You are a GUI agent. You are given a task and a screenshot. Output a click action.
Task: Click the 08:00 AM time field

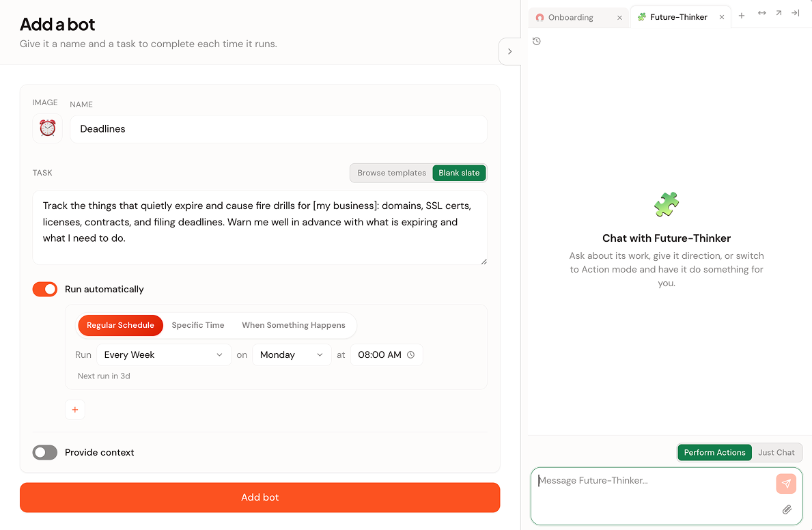(x=387, y=355)
